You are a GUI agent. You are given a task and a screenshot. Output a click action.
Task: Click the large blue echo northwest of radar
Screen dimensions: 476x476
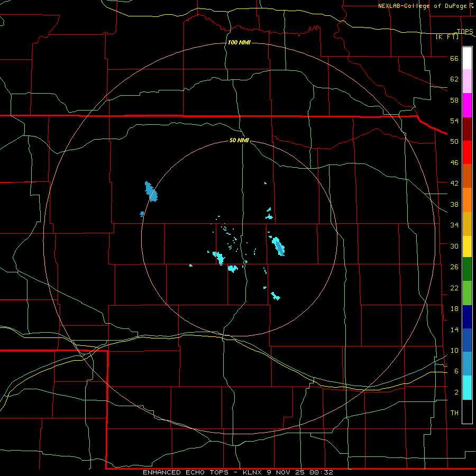click(151, 192)
